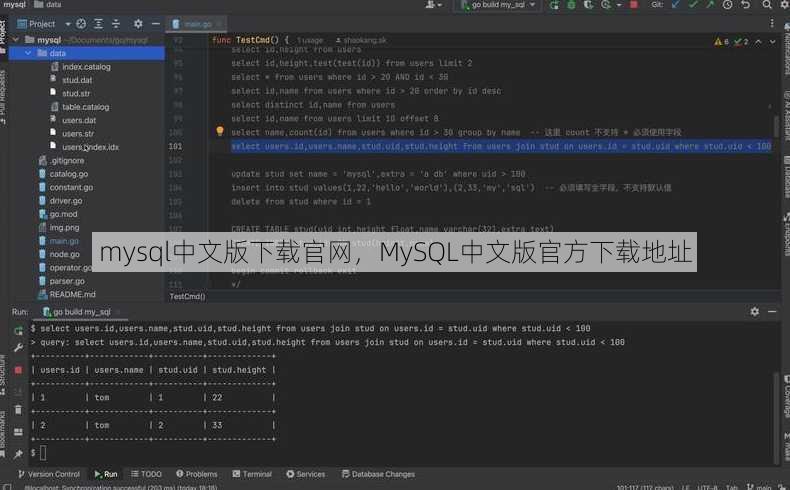Open parser.go in project tree
The width and height of the screenshot is (790, 490).
[x=67, y=281]
